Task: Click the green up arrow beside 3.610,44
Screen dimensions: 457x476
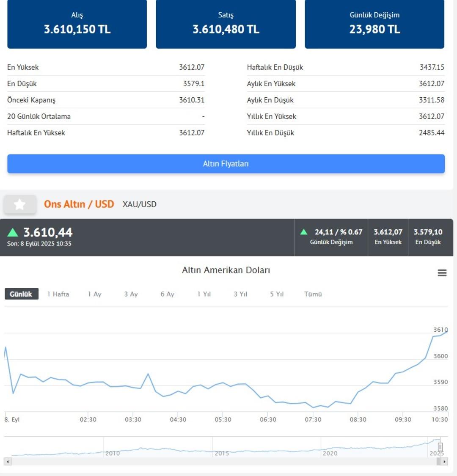Action: tap(13, 233)
